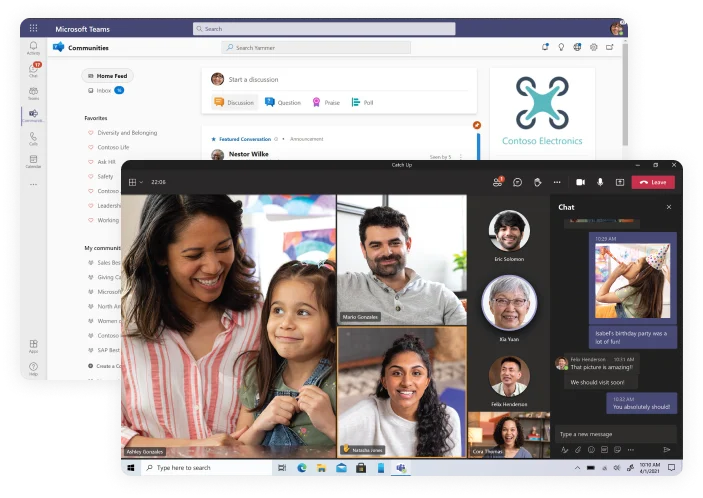Open Calendar in the Teams sidebar
The width and height of the screenshot is (703, 498).
pyautogui.click(x=33, y=161)
